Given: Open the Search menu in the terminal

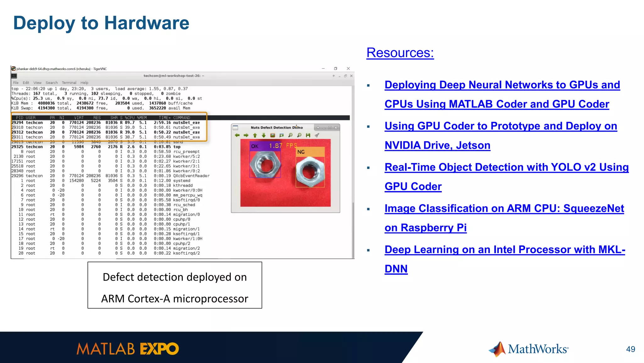Looking at the screenshot, I should tap(52, 83).
